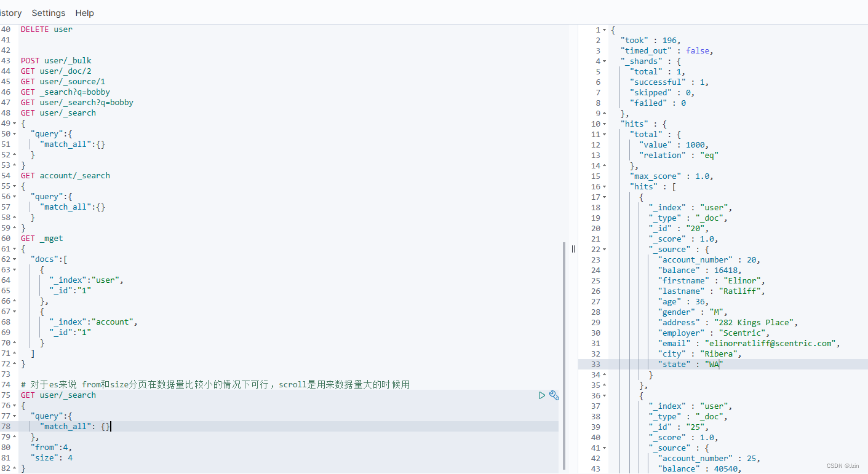Image resolution: width=868 pixels, height=474 pixels.
Task: Collapse first docs object at line 63
Action: (15, 270)
